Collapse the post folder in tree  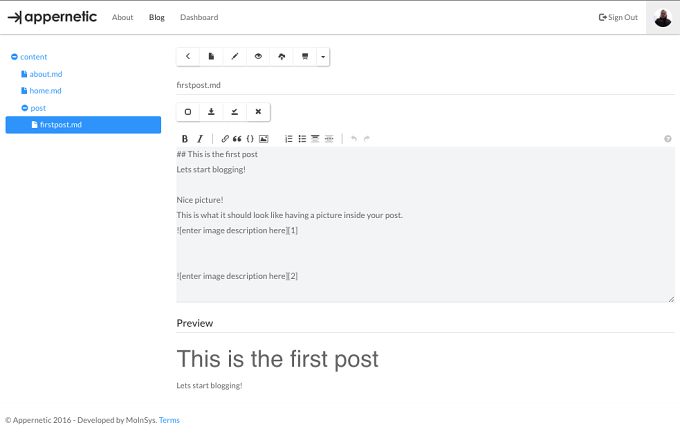(25, 108)
